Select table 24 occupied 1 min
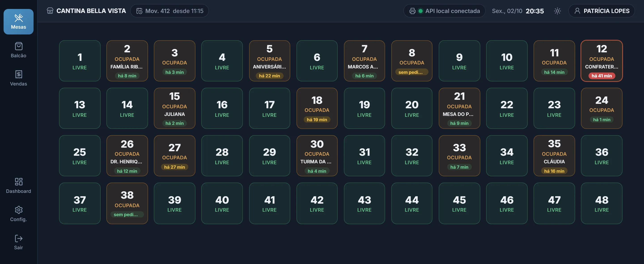644x264 pixels. coord(602,108)
